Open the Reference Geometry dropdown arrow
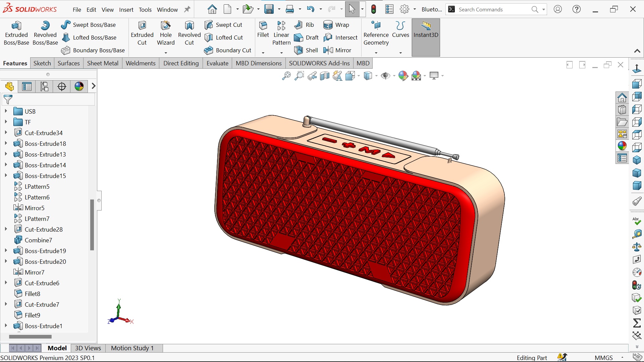This screenshot has height=362, width=644. [376, 53]
